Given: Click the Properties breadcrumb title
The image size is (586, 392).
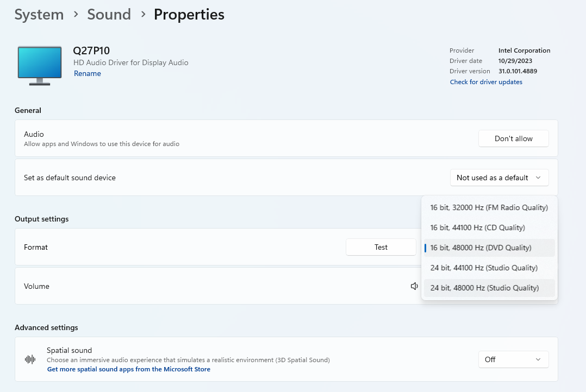Looking at the screenshot, I should (x=189, y=15).
